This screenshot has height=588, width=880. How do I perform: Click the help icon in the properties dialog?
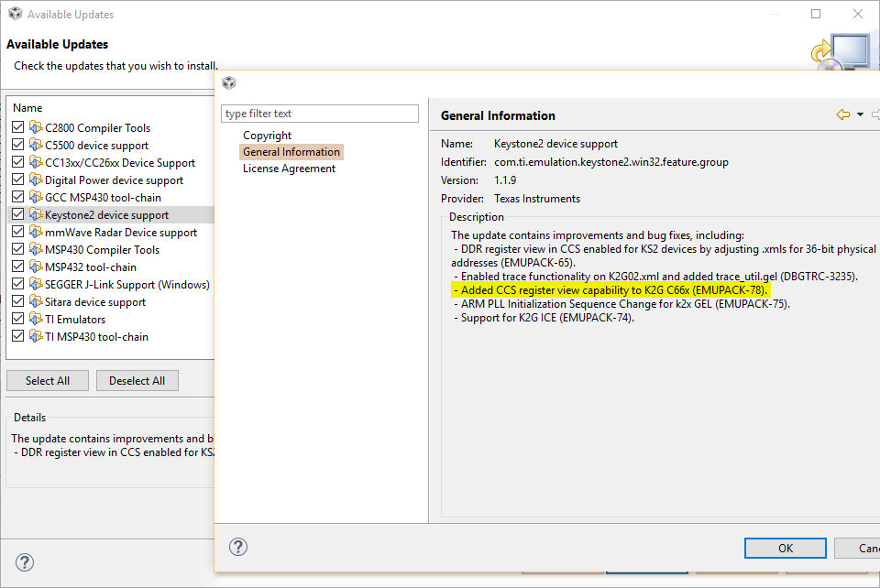click(x=238, y=547)
